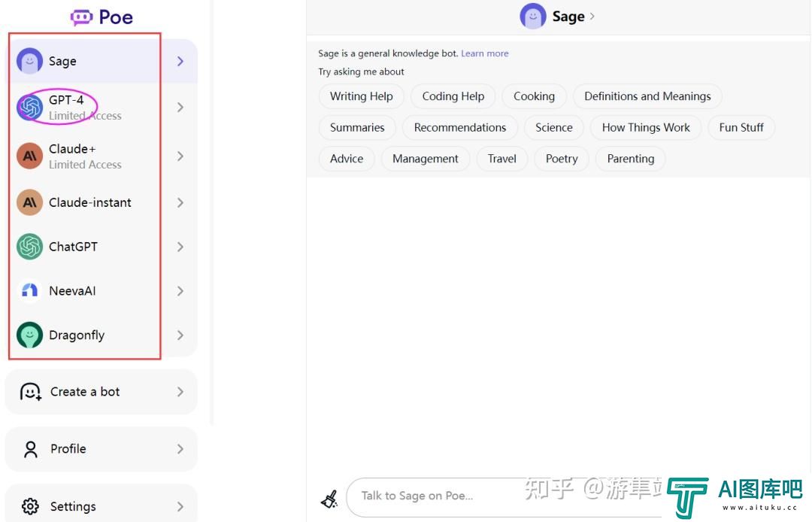This screenshot has height=522, width=812.
Task: Click the GPT-4 bot avatar icon
Action: [x=29, y=108]
